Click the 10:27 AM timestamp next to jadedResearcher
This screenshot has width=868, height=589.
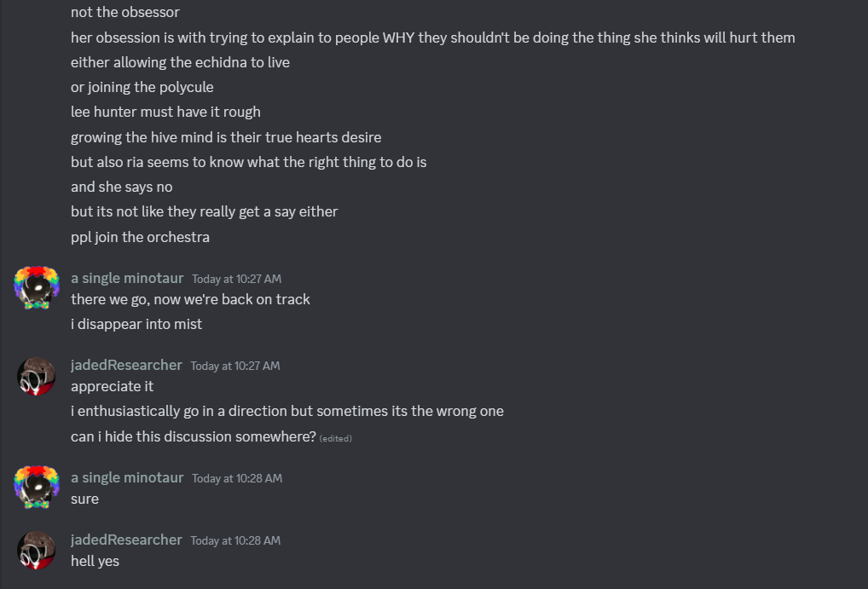tap(235, 366)
